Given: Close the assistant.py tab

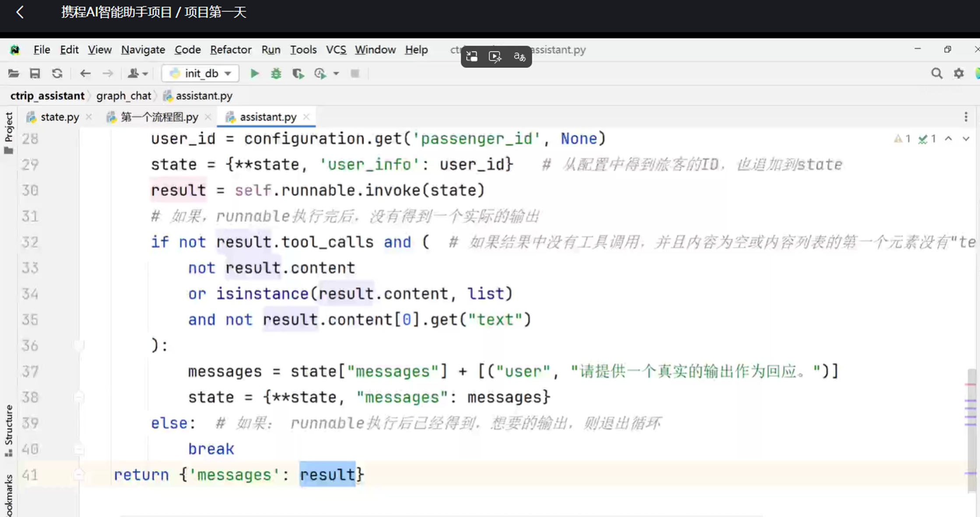Looking at the screenshot, I should click(306, 117).
